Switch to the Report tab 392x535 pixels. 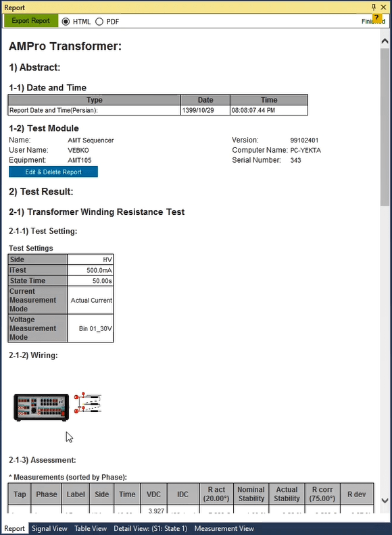14,528
